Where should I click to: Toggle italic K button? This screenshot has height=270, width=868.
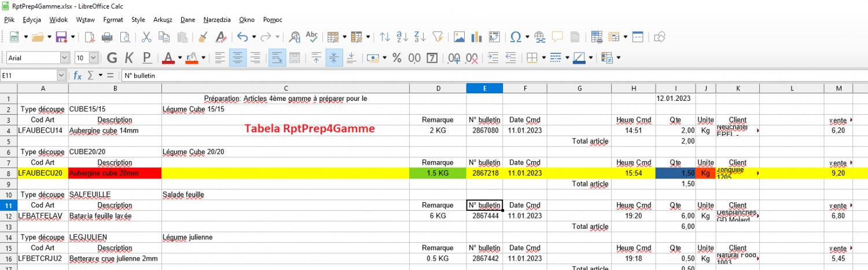pos(129,58)
